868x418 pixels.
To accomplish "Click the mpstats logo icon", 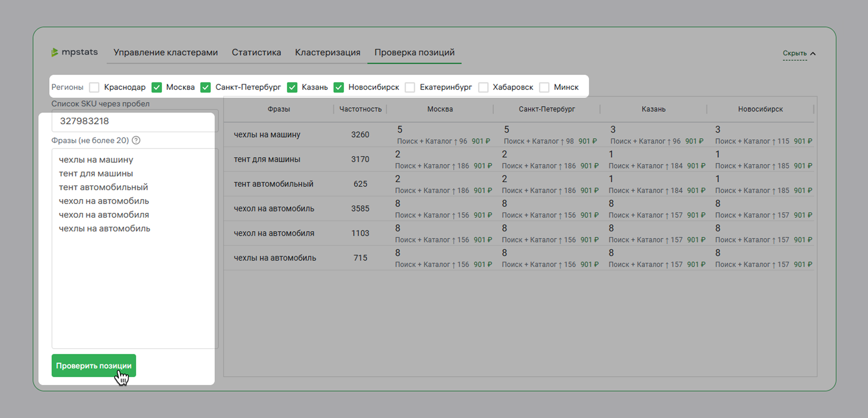I will point(55,52).
